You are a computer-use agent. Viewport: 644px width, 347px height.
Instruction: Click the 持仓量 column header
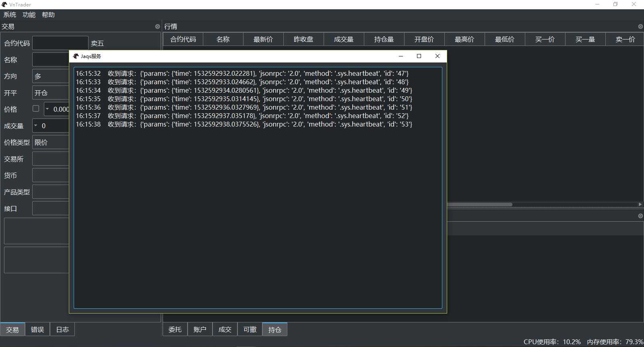coord(384,39)
